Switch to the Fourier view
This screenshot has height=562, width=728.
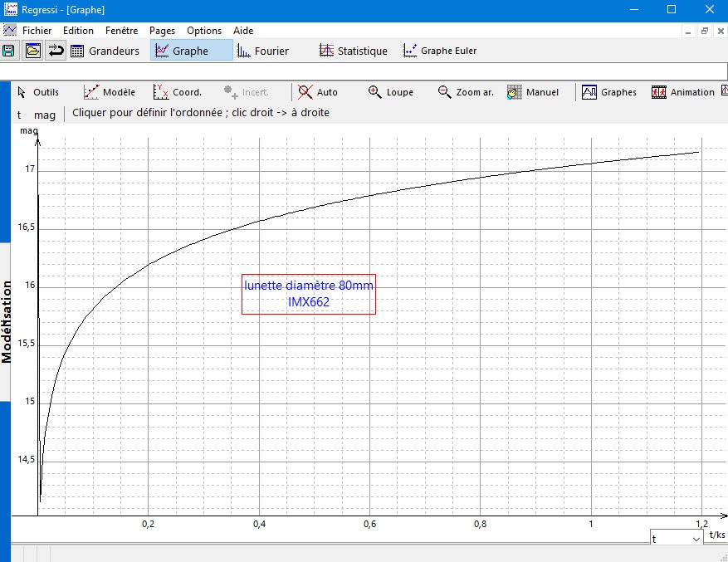263,51
